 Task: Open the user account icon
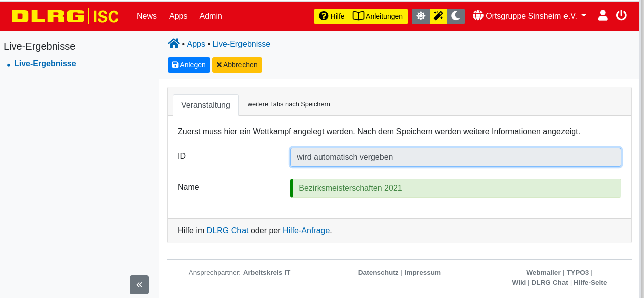[x=602, y=15]
